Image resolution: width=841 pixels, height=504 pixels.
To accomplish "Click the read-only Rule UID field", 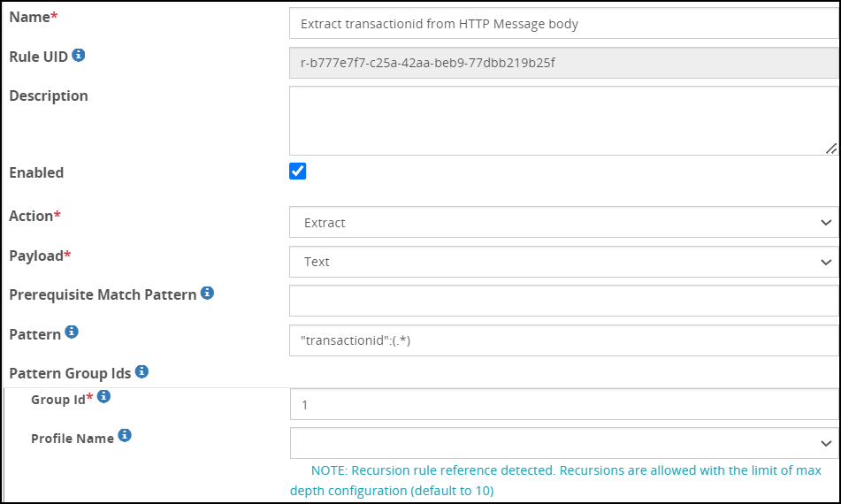I will point(563,63).
